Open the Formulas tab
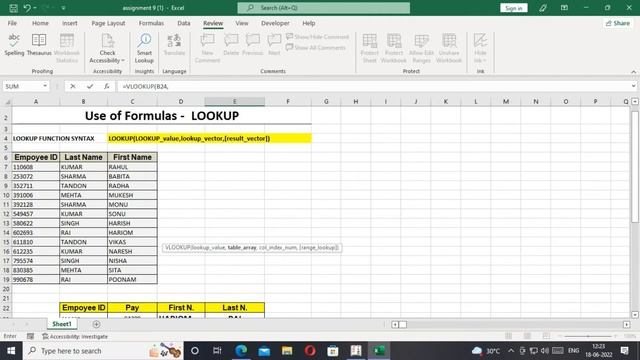The width and height of the screenshot is (640, 360). [x=151, y=23]
